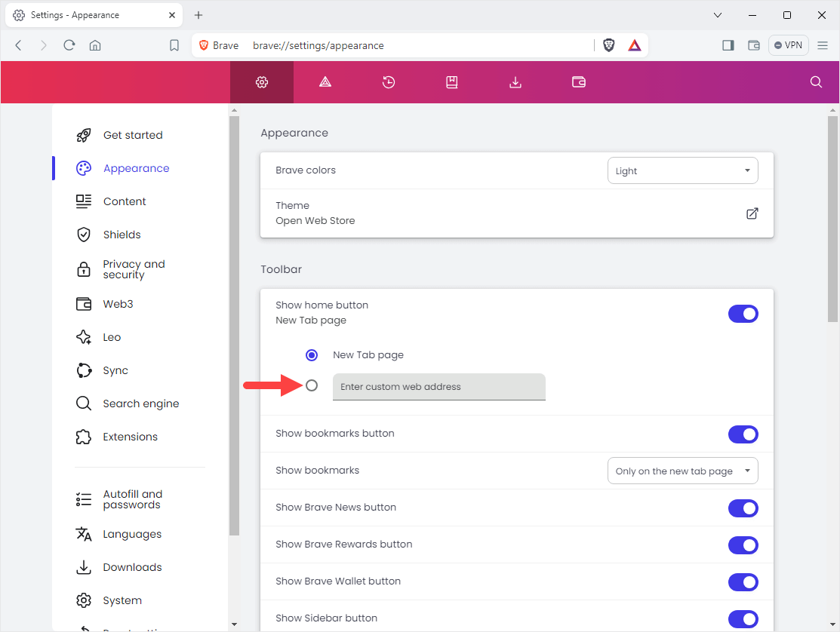Open Brave Shields lion icon in address bar
Viewport: 840px width, 632px height.
pyautogui.click(x=608, y=45)
